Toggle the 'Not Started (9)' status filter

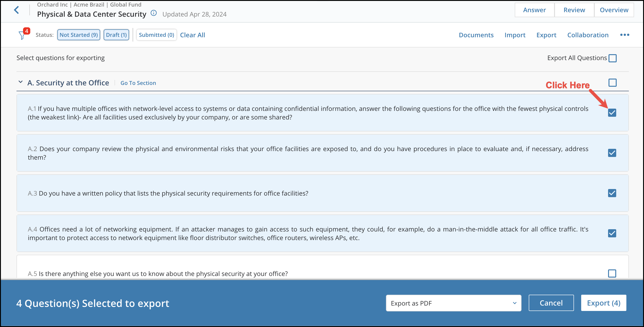pyautogui.click(x=78, y=35)
